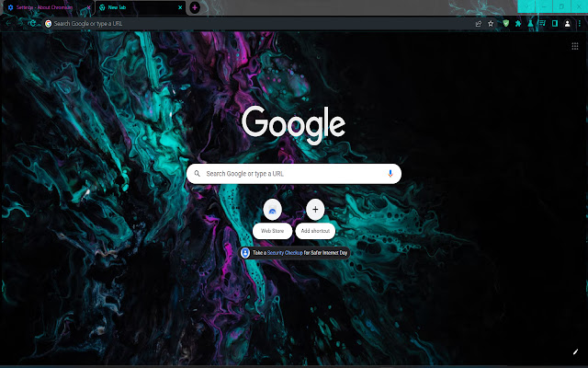588x368 pixels.
Task: Toggle the browser side panel
Action: coord(555,24)
